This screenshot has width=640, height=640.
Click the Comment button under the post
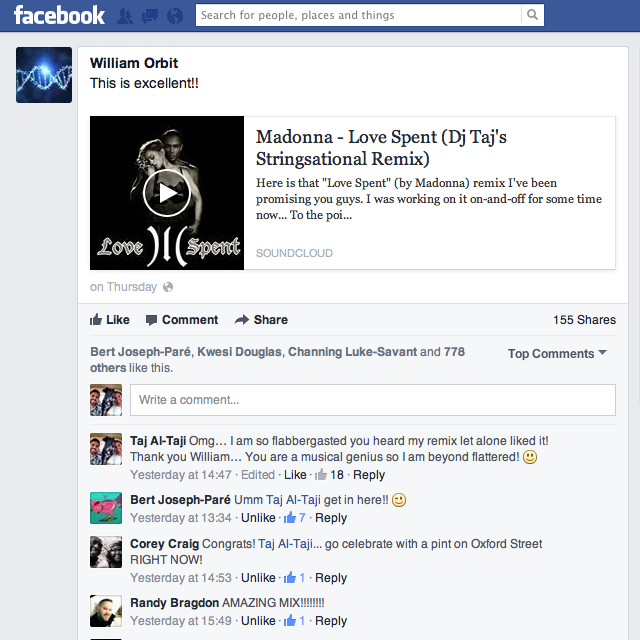pos(182,320)
